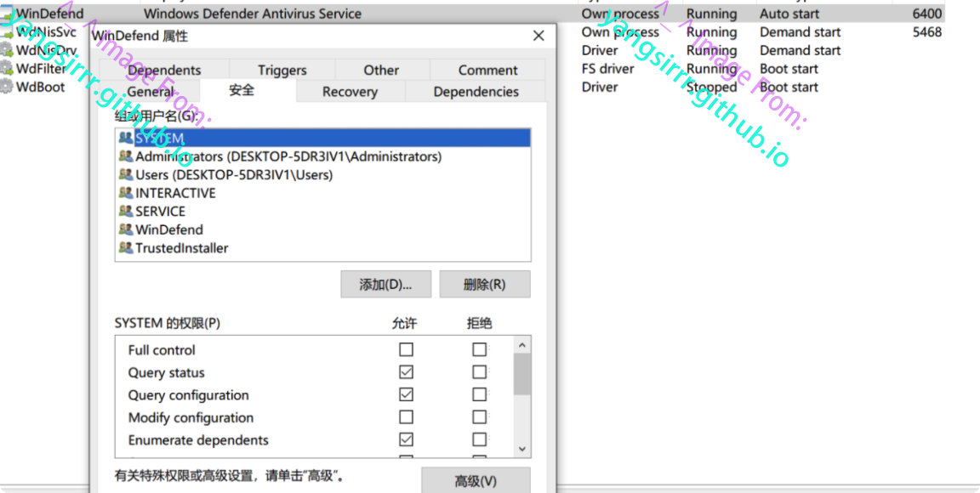Click the 添加(D)... button
980x493 pixels.
point(385,284)
